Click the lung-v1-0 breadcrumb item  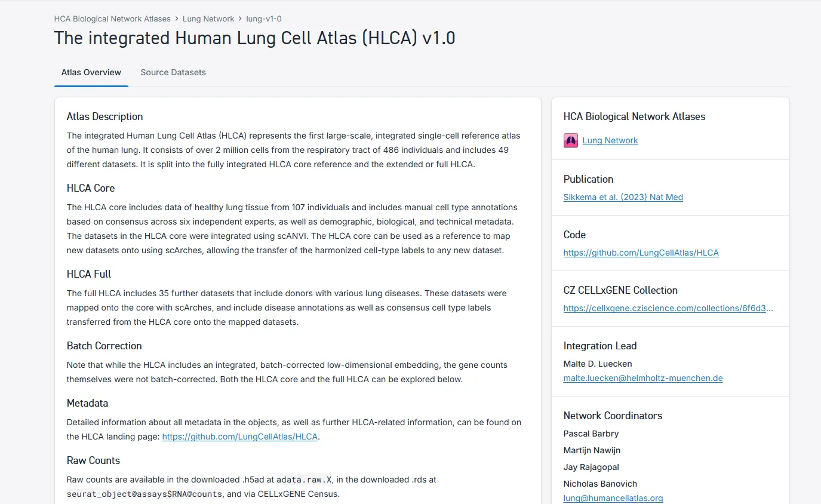click(x=264, y=19)
